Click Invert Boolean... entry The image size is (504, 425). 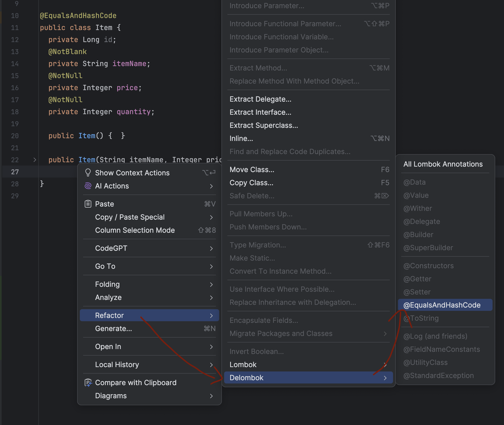pos(308,352)
